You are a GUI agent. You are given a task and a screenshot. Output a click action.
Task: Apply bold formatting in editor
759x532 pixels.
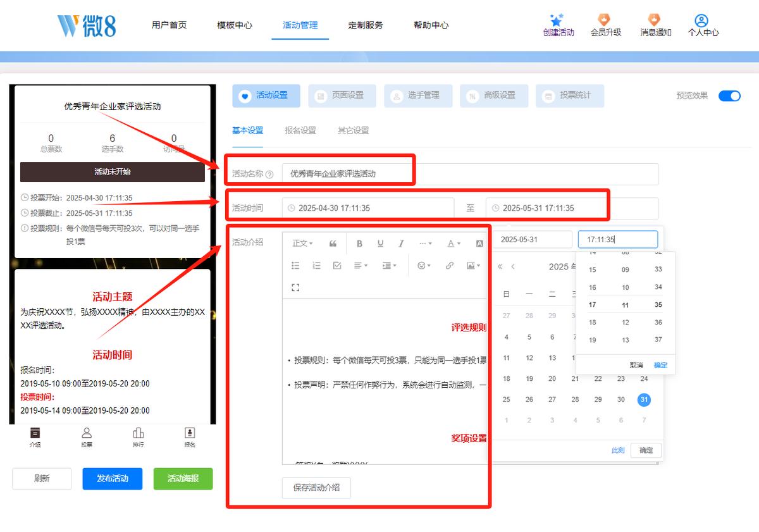coord(359,244)
